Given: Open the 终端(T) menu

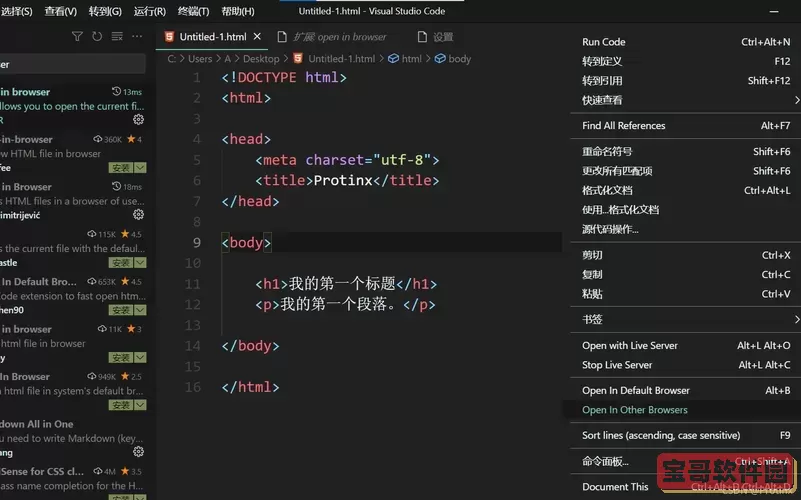Looking at the screenshot, I should [x=193, y=11].
